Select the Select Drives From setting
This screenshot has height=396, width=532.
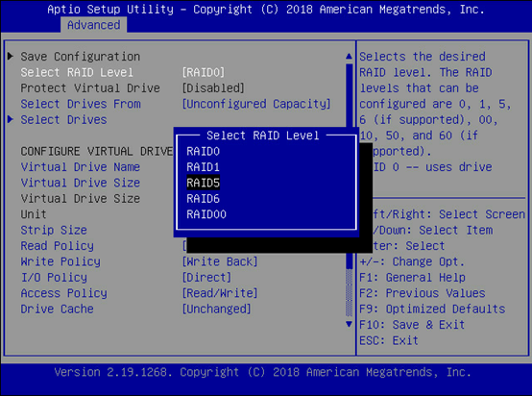pos(81,104)
